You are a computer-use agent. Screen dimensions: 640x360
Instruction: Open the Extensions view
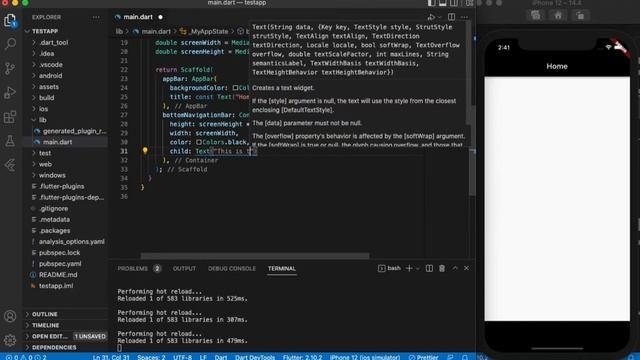[10, 117]
